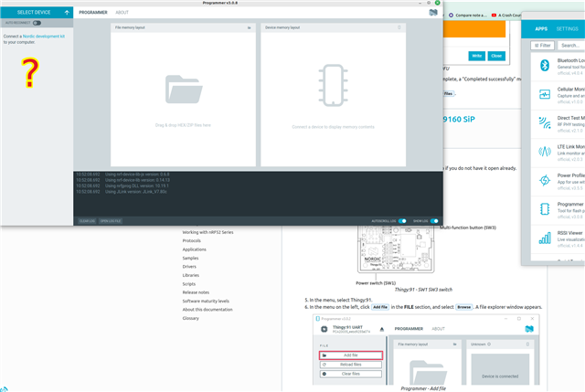Click the Write button in the browser dialog

[x=477, y=56]
